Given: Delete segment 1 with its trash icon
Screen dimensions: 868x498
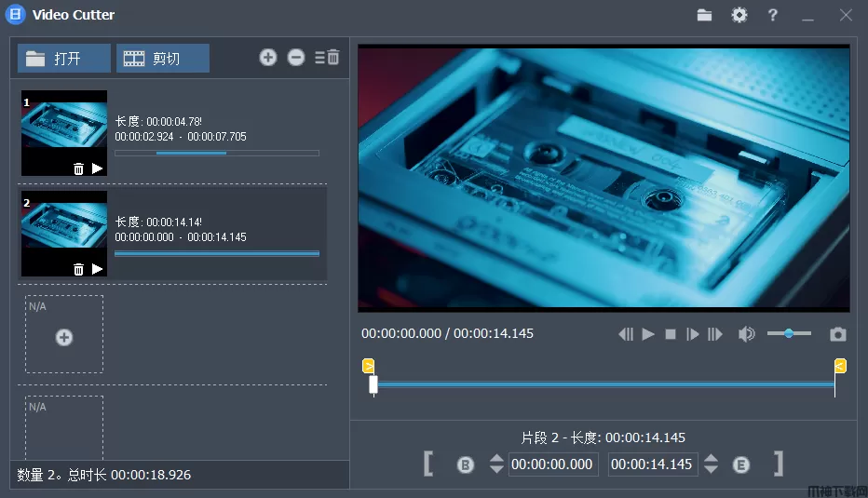Looking at the screenshot, I should click(78, 168).
